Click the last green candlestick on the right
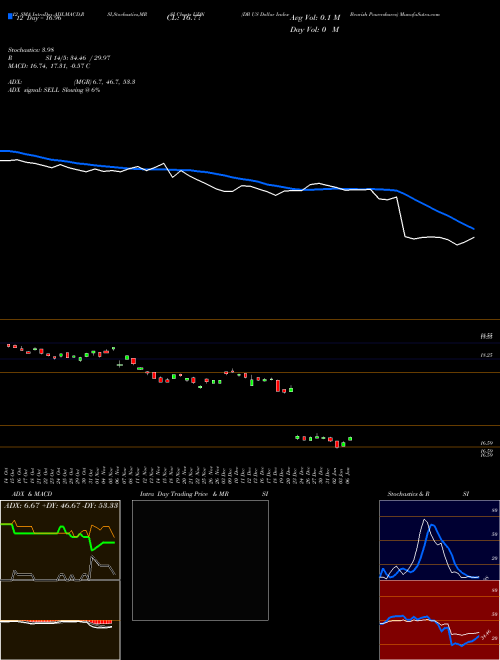 click(350, 439)
